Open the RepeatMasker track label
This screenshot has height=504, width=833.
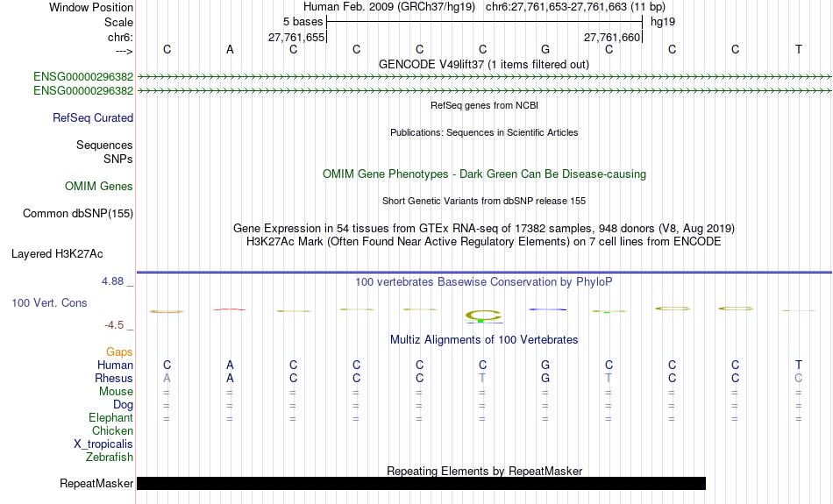(96, 483)
